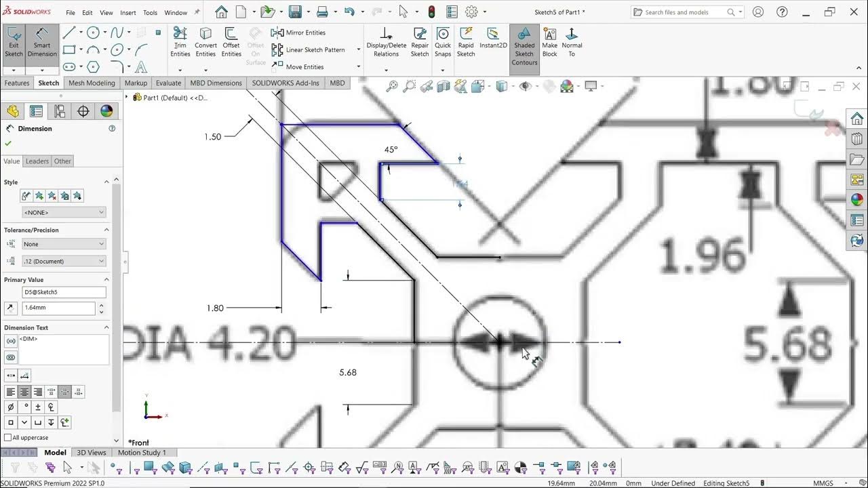Viewport: 868px width, 488px height.
Task: Click Make Block
Action: coord(550,43)
